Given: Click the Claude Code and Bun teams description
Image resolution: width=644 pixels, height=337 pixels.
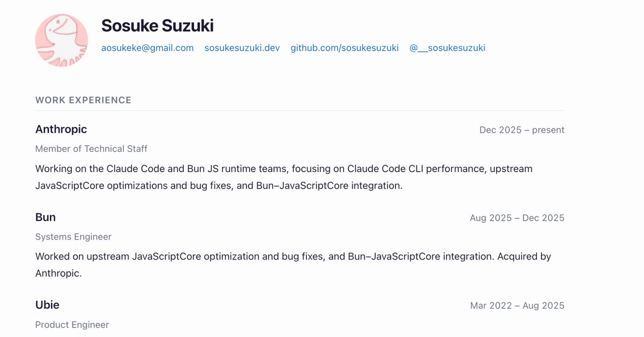Looking at the screenshot, I should [x=284, y=177].
